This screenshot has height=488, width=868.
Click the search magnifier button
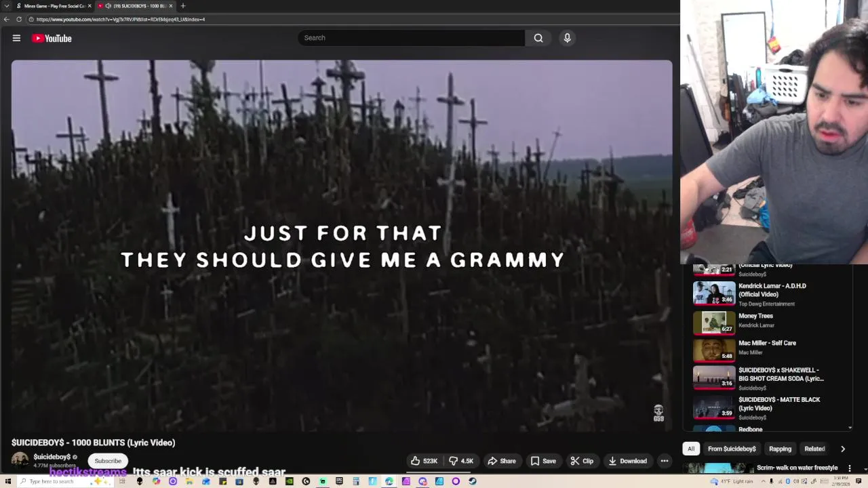(538, 38)
